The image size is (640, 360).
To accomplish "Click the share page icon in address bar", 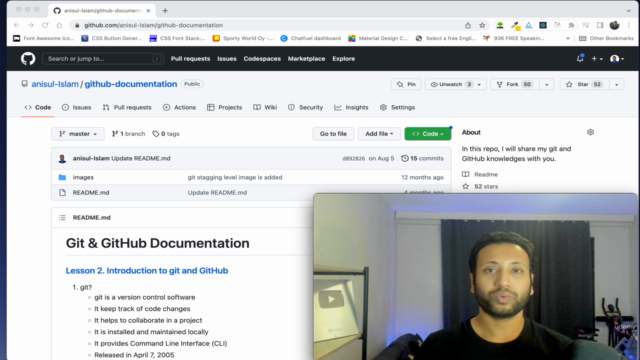I will (468, 25).
